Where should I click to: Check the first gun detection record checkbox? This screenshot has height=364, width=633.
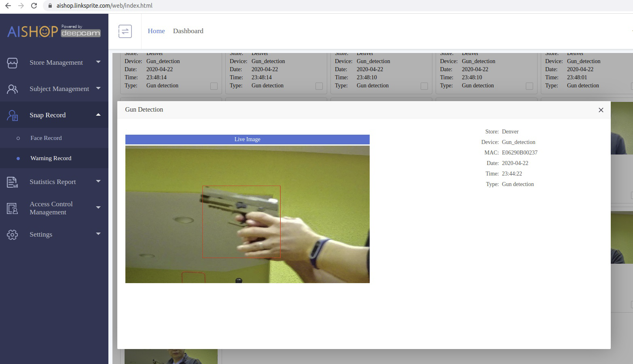coord(214,86)
